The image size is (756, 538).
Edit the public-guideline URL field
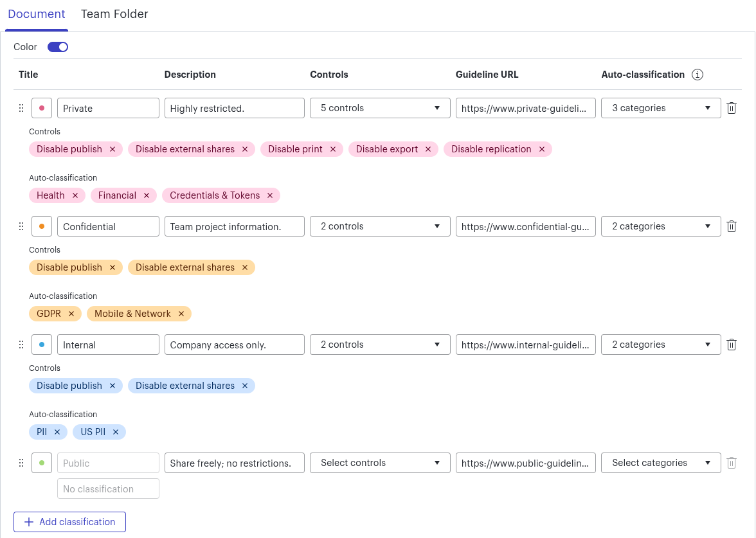pyautogui.click(x=526, y=463)
